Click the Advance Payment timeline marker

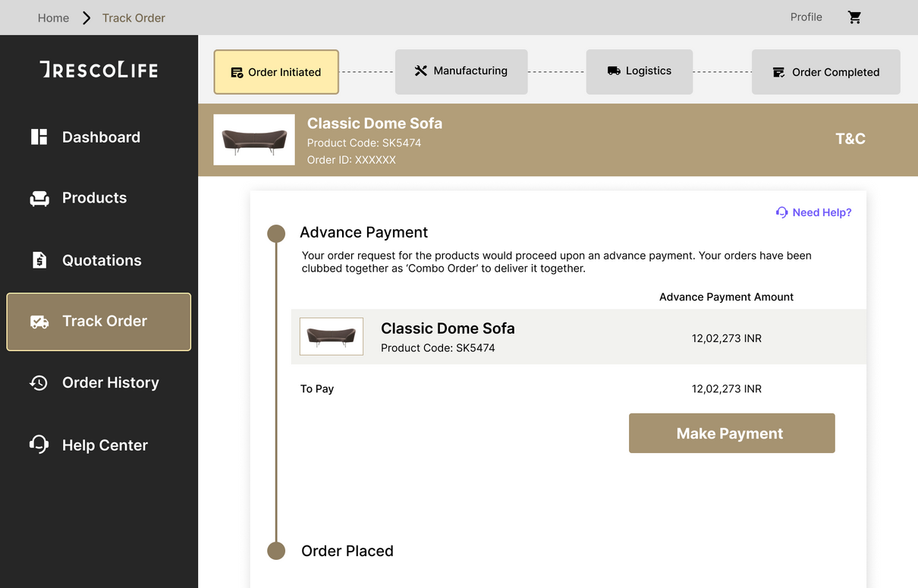(276, 233)
